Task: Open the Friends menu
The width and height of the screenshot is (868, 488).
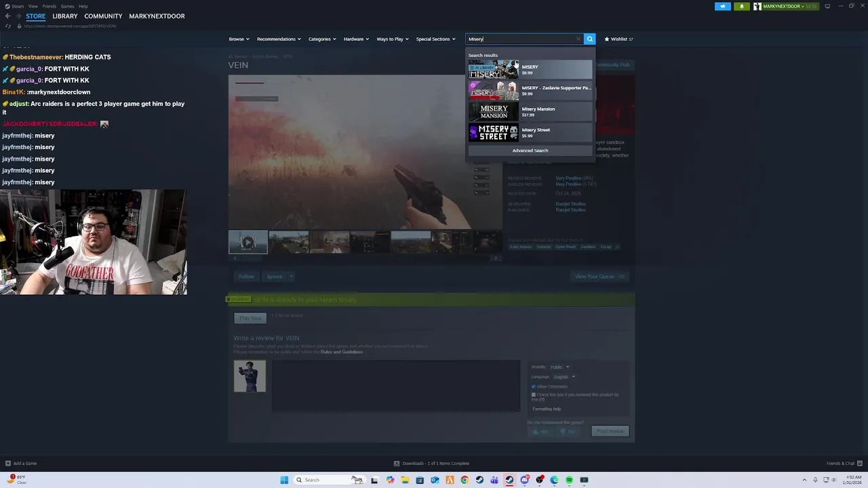Action: pyautogui.click(x=49, y=6)
